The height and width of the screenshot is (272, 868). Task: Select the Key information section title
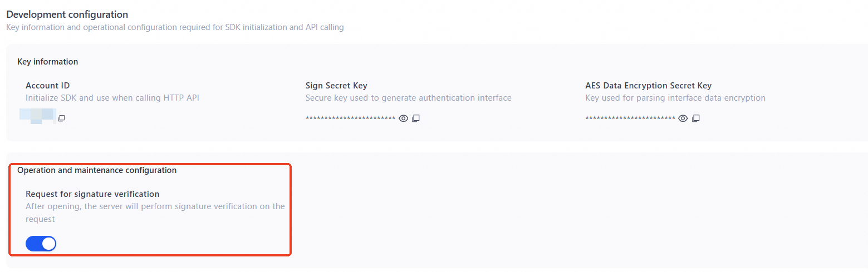pyautogui.click(x=48, y=62)
